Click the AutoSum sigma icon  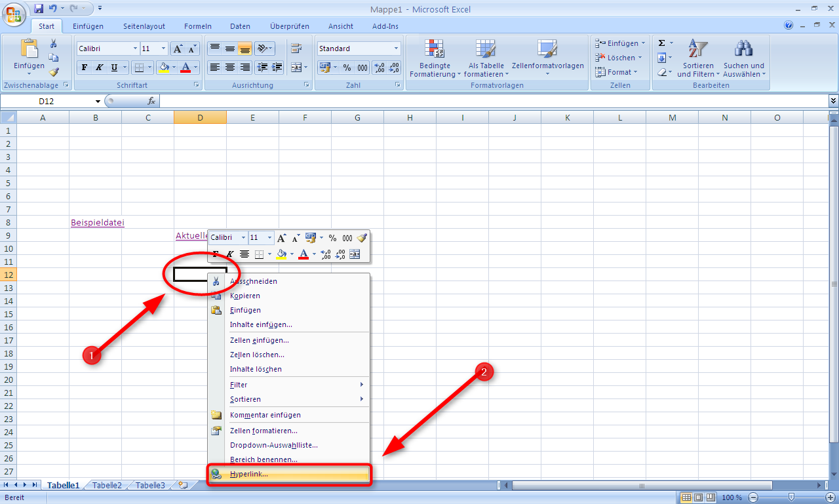click(662, 43)
